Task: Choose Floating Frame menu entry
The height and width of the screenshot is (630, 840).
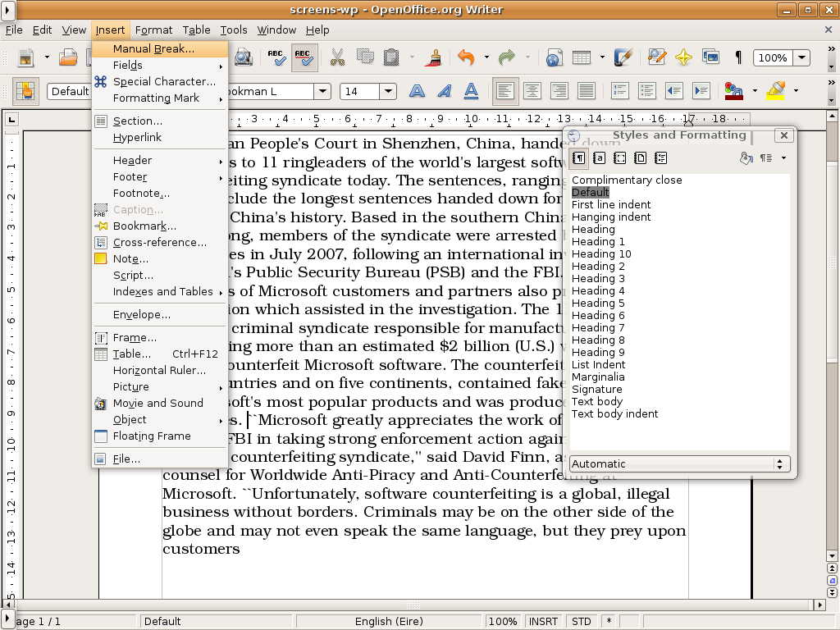Action: pyautogui.click(x=160, y=436)
